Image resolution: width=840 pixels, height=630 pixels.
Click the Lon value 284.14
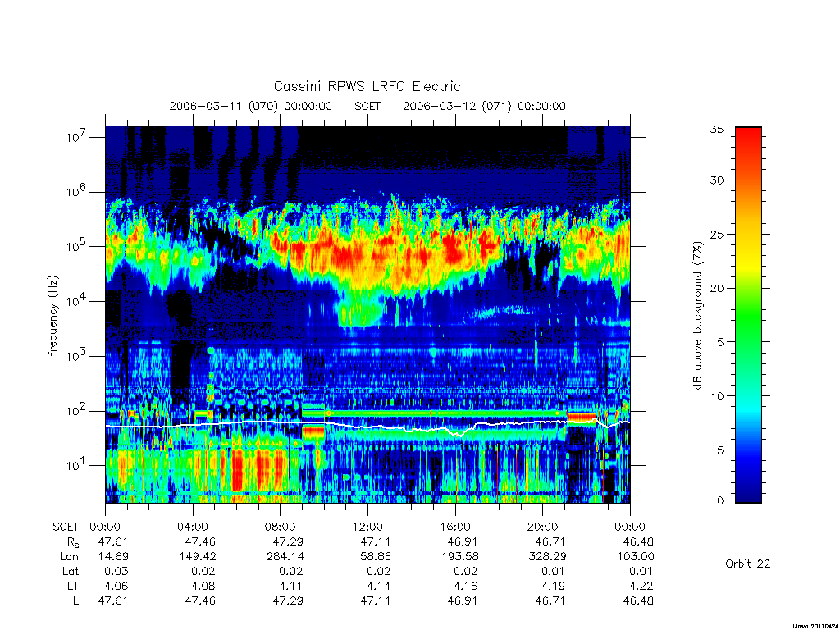pos(285,557)
